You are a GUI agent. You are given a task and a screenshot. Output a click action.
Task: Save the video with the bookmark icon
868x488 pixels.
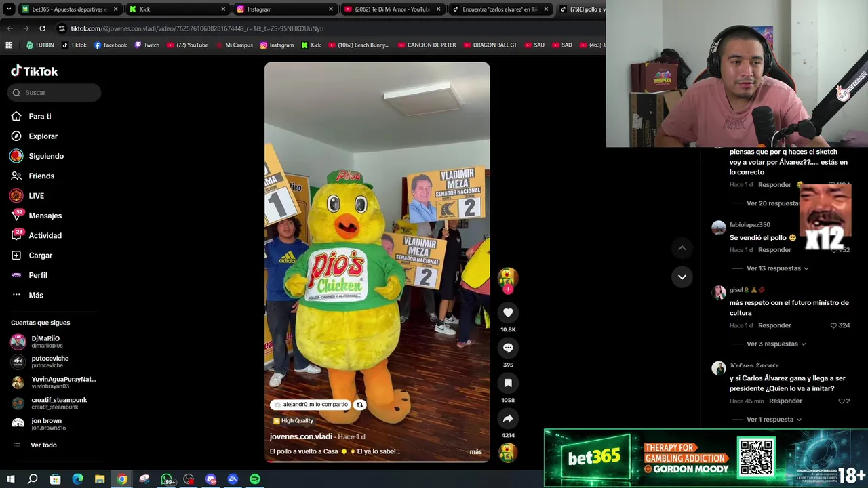[x=508, y=383]
